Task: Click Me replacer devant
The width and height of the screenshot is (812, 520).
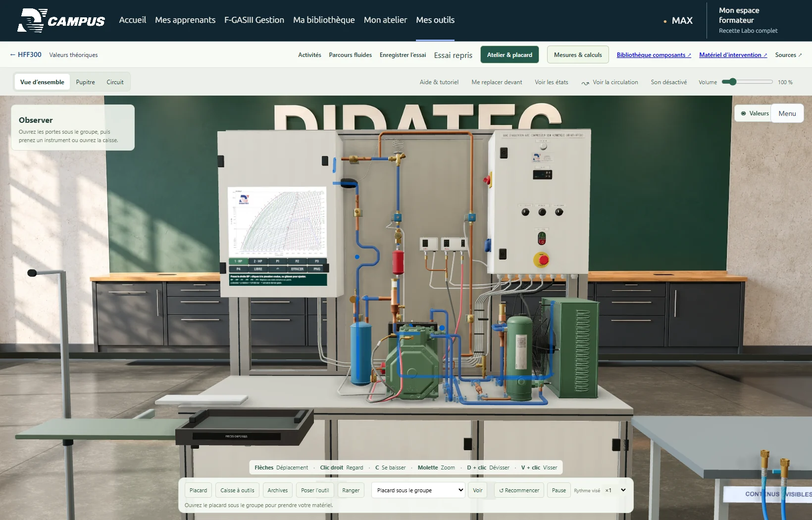Action: click(x=497, y=82)
